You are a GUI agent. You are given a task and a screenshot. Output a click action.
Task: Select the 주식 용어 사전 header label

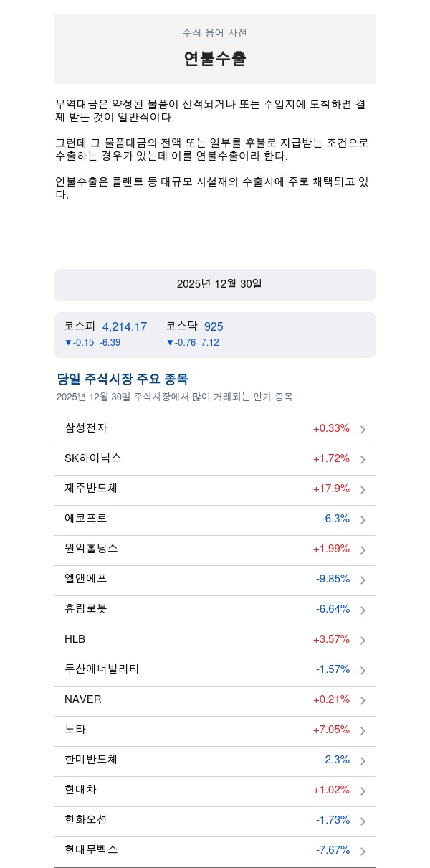click(x=215, y=33)
